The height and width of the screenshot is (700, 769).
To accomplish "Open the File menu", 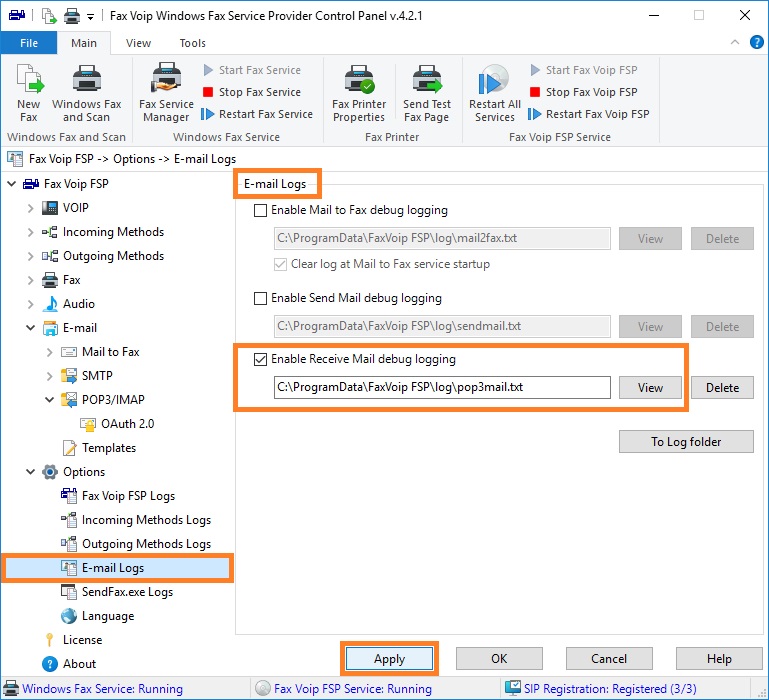I will (29, 43).
